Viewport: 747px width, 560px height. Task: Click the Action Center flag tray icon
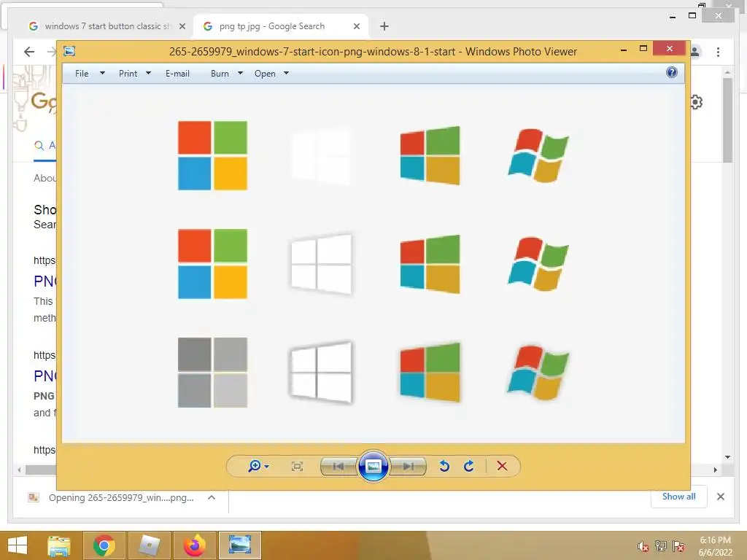678,546
